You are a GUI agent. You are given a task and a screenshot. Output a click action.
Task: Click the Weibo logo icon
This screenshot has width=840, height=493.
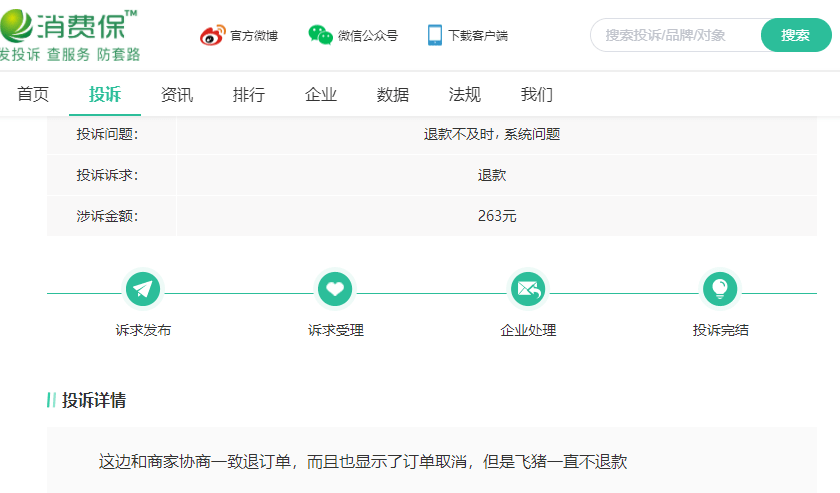[x=213, y=35]
